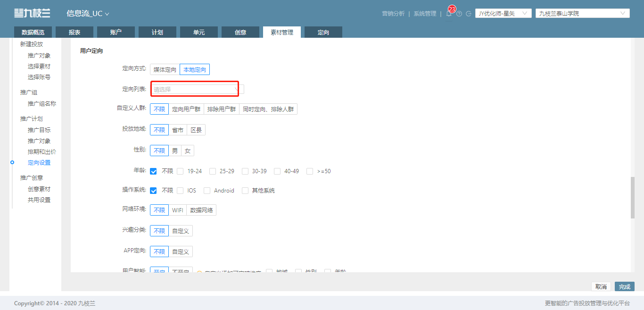Click the help question mark icon

click(x=459, y=14)
